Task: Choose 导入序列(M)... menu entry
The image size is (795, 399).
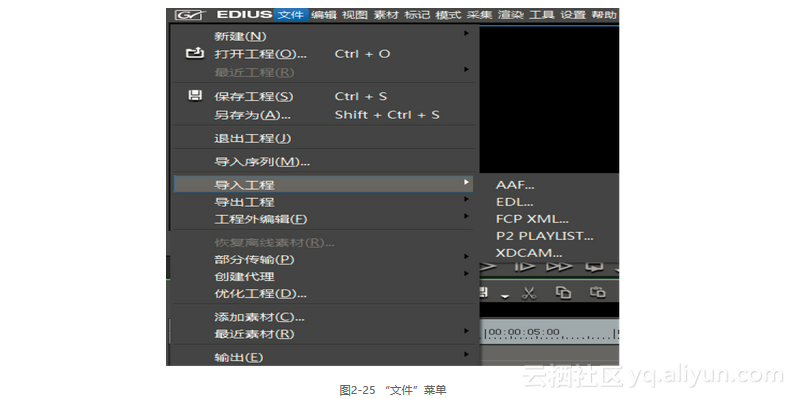Action: click(323, 162)
